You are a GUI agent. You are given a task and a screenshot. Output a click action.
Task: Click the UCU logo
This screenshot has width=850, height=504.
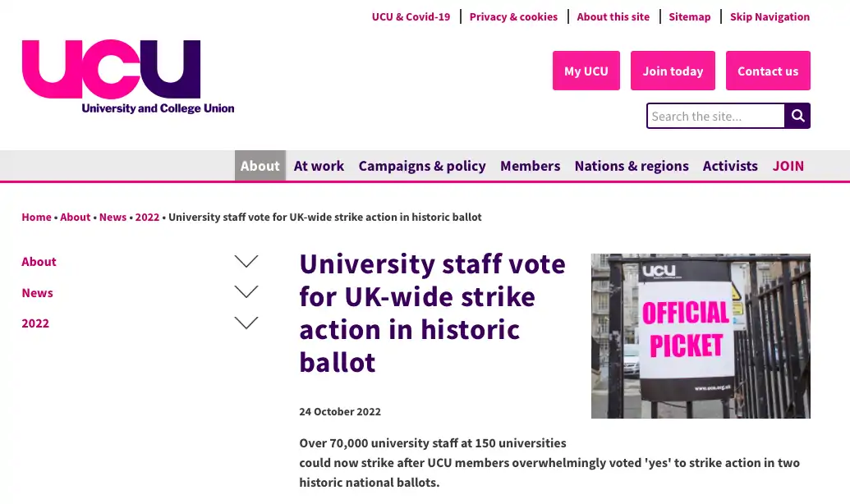pos(128,76)
